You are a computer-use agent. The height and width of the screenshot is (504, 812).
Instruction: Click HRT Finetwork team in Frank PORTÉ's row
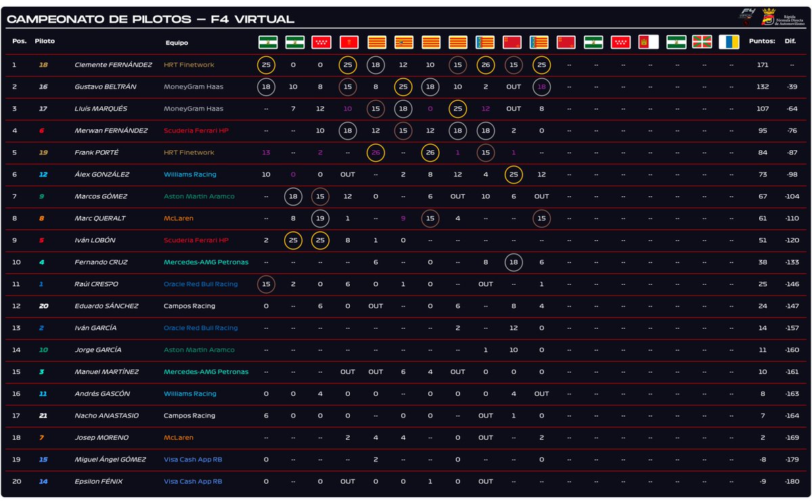[189, 153]
